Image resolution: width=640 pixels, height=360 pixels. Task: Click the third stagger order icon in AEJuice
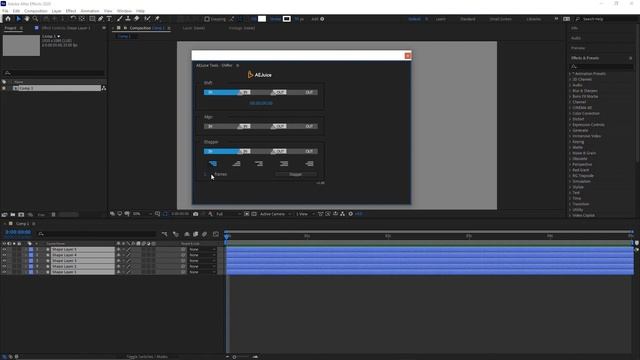coord(259,164)
